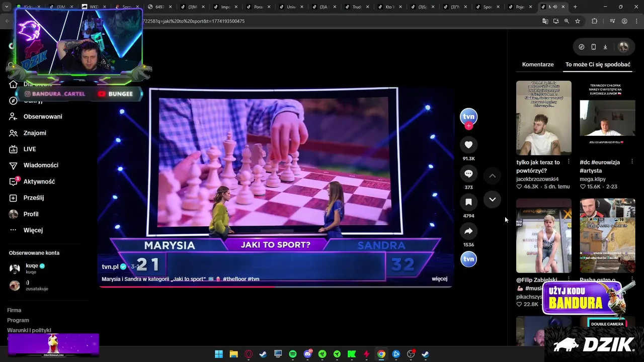Click Chrome translate page icon
Image resolution: width=644 pixels, height=362 pixels.
click(545, 21)
